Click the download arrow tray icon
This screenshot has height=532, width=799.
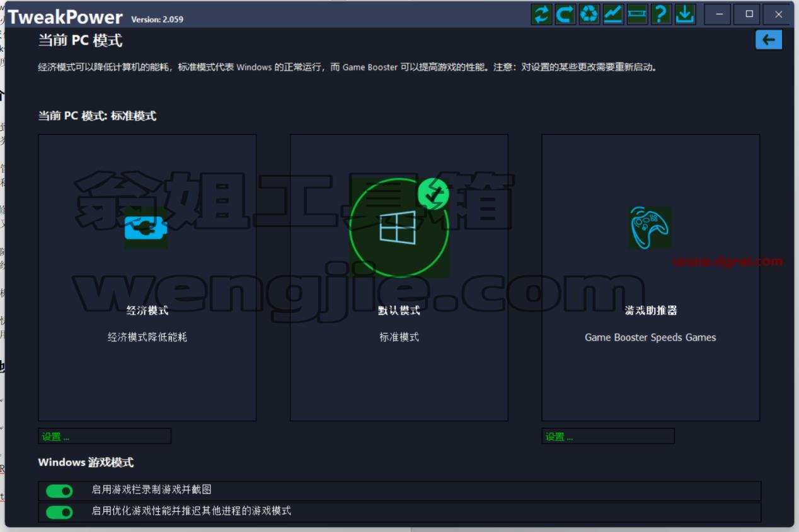pos(685,14)
